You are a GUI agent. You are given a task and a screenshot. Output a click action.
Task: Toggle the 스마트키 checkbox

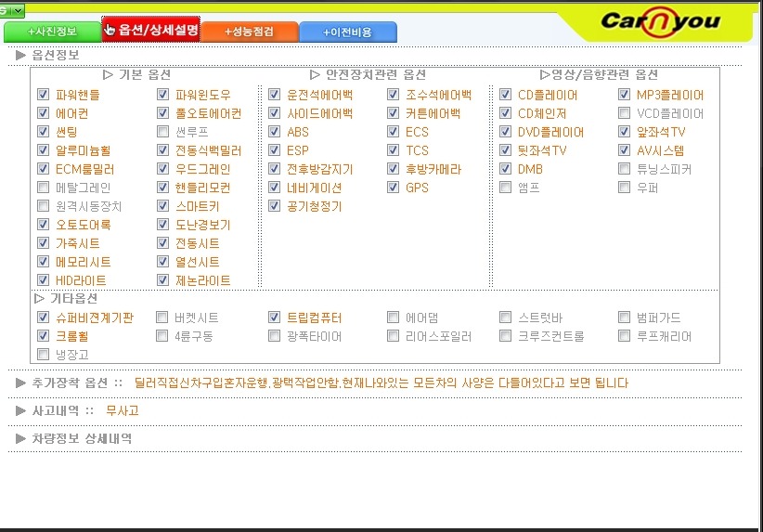[163, 205]
